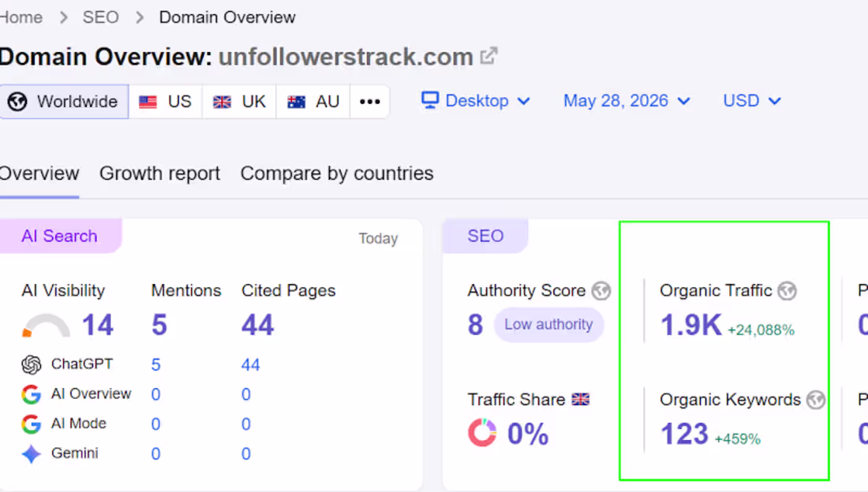Click total Mentions value 5
Screen dimensions: 868x492
(159, 325)
